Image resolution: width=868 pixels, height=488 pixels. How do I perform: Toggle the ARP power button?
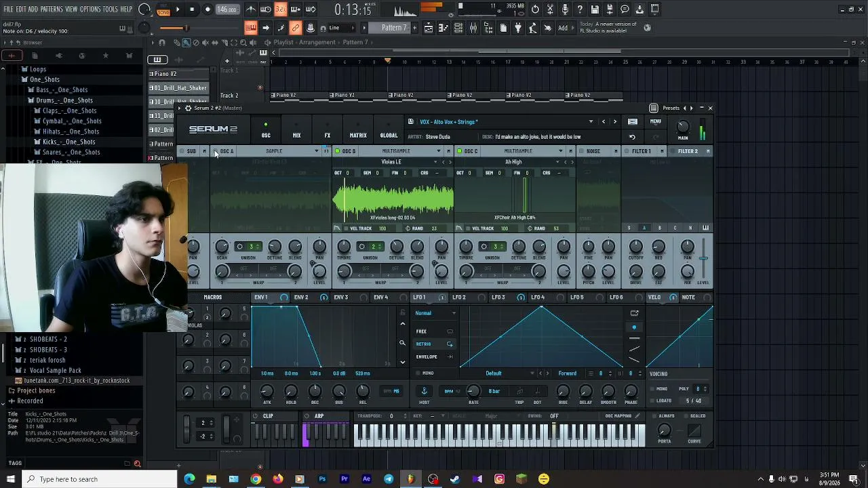coord(307,416)
